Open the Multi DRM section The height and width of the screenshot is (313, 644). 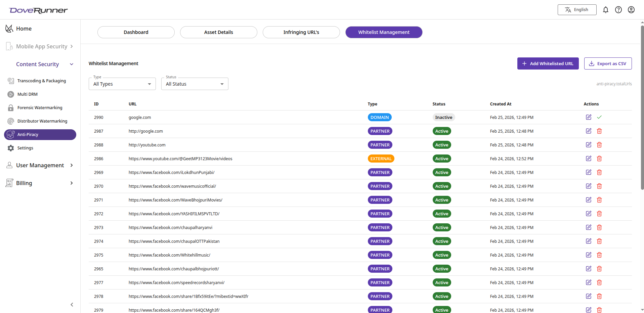(x=27, y=94)
